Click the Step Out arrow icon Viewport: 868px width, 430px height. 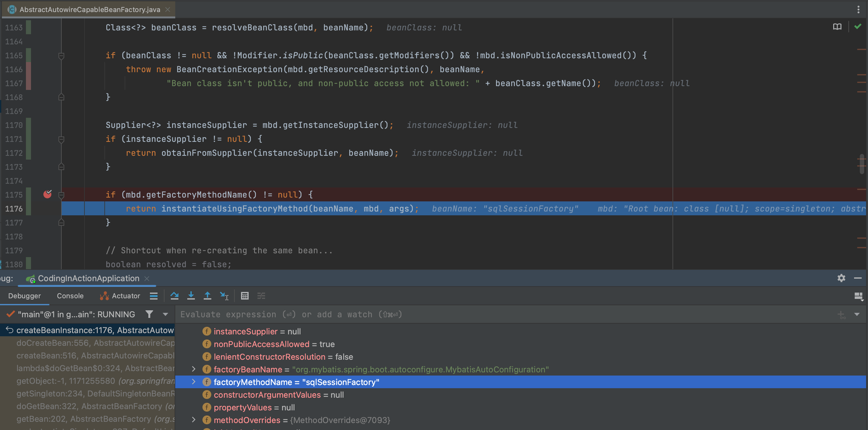click(x=207, y=296)
